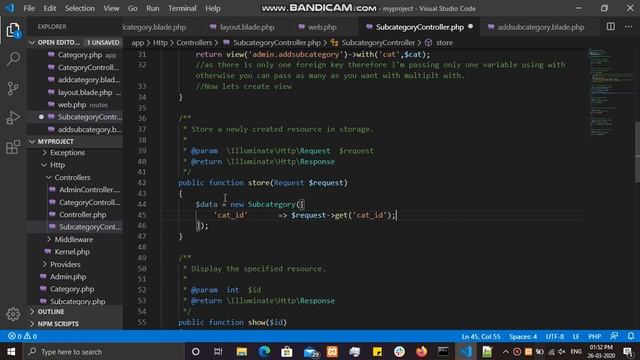Select language mode PHP
The image size is (640, 360).
coord(594,337)
